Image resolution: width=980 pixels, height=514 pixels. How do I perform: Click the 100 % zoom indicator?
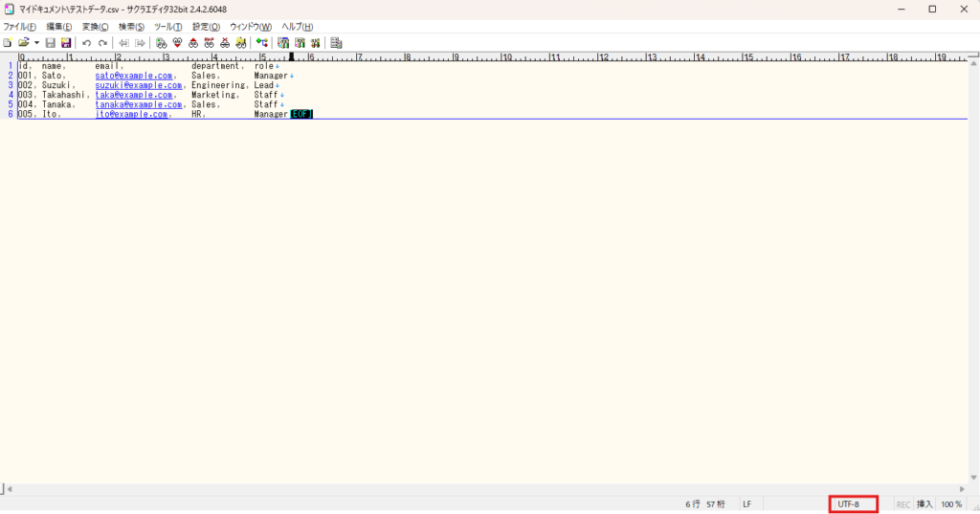tap(951, 503)
